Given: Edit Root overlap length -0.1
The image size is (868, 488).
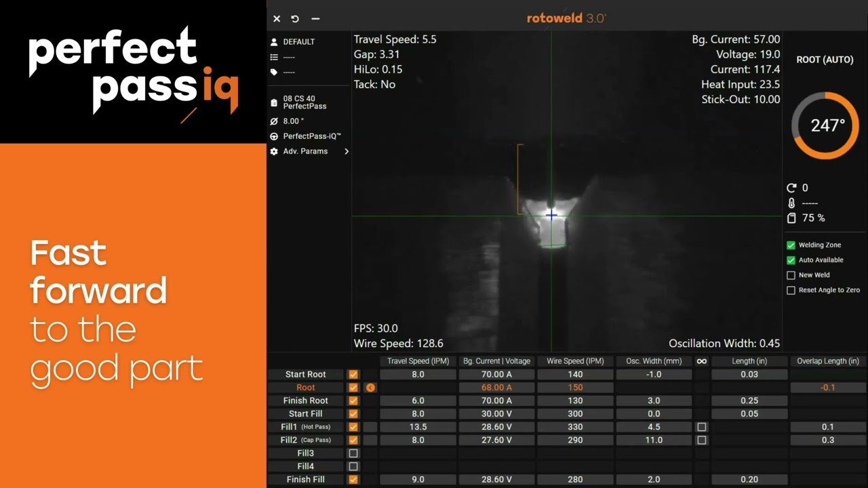Looking at the screenshot, I should 828,388.
